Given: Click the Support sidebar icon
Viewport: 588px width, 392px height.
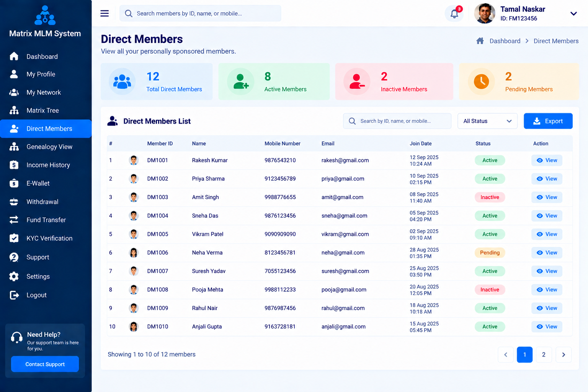Looking at the screenshot, I should pyautogui.click(x=14, y=257).
